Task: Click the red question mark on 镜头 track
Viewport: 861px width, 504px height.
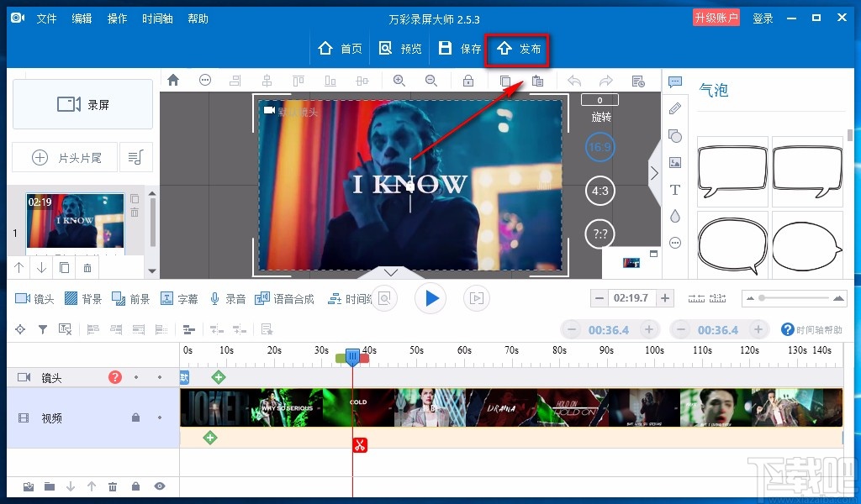Action: click(114, 377)
